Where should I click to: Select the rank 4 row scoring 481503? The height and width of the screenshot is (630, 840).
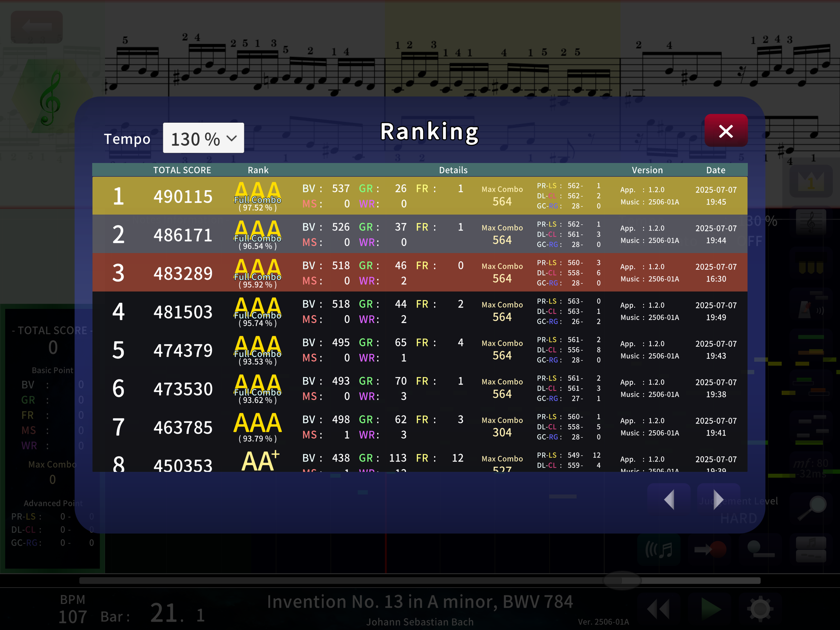(420, 311)
